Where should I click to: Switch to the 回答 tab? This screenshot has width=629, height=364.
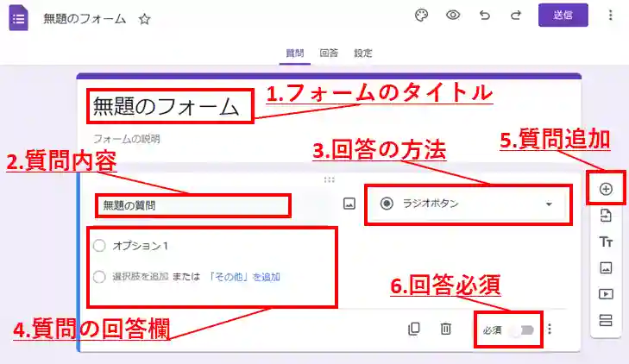pos(329,53)
